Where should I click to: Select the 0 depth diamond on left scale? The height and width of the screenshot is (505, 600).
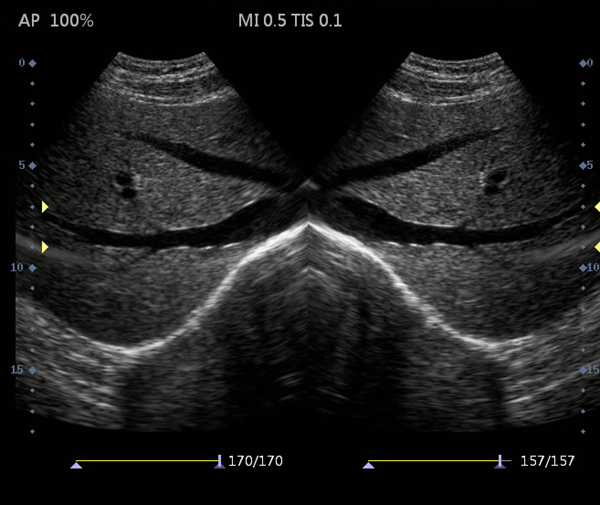click(x=32, y=63)
